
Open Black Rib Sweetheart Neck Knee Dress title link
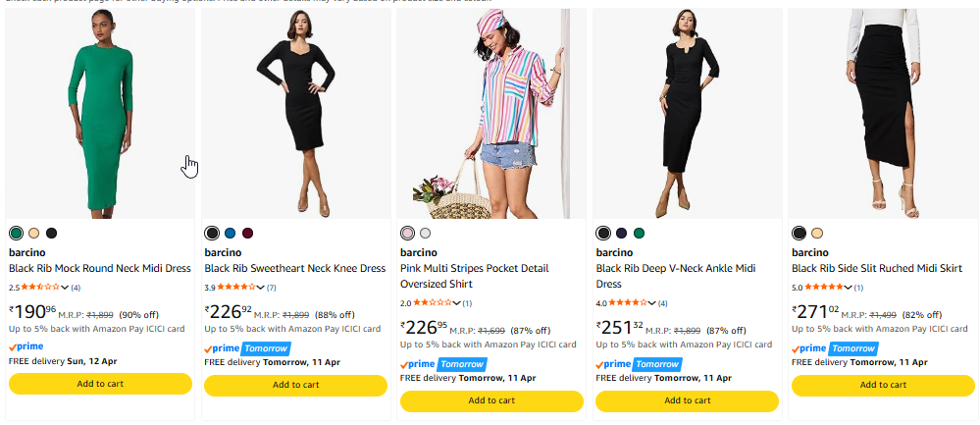(x=294, y=268)
